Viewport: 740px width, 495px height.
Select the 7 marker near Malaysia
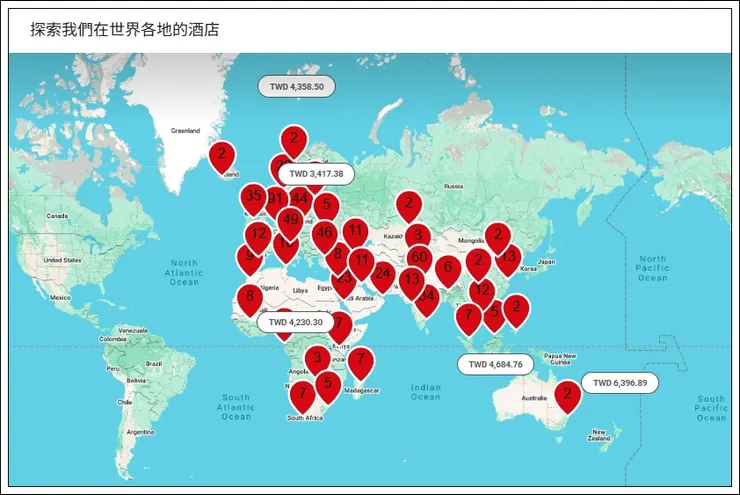[x=469, y=318]
